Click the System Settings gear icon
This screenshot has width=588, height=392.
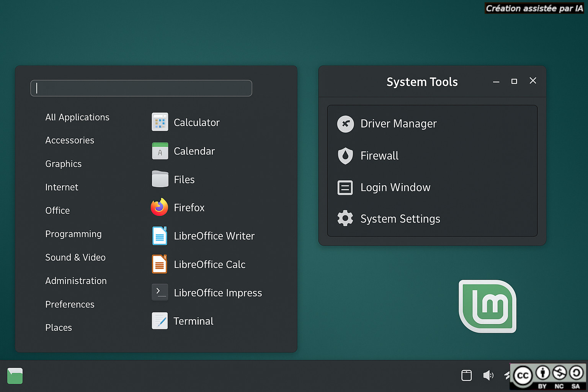(345, 219)
